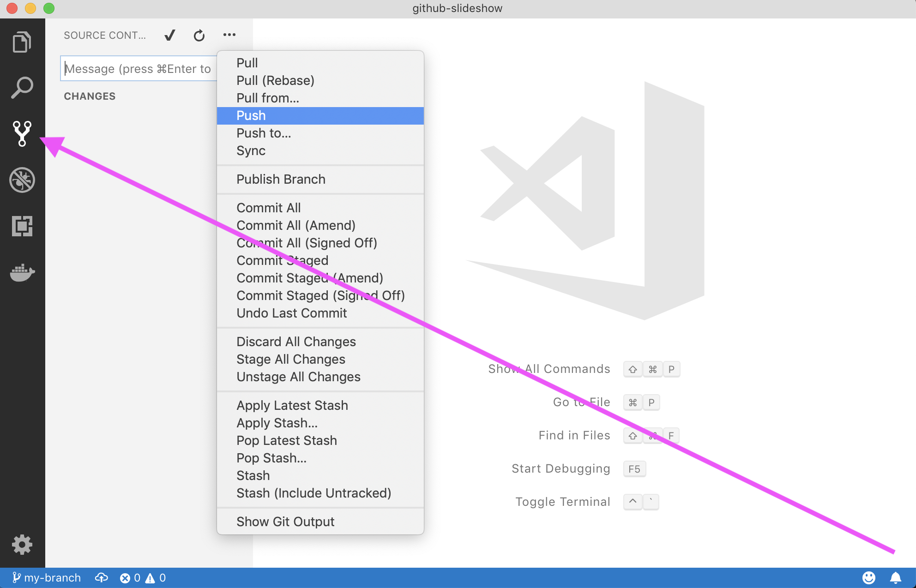
Task: Click the my-branch status bar item
Action: tap(46, 578)
